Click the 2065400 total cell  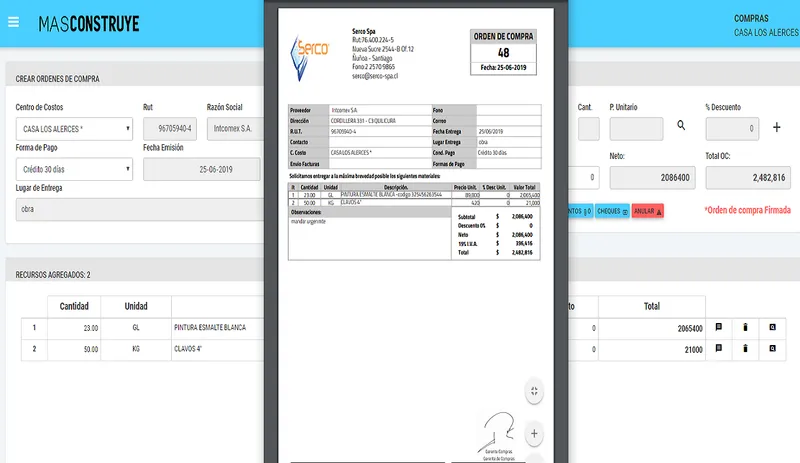pos(652,328)
